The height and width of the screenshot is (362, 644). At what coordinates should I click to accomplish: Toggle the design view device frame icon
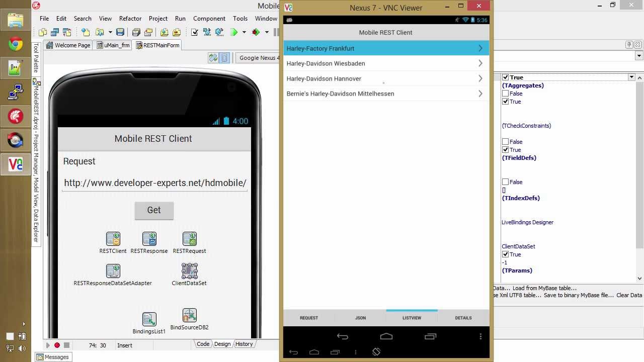coord(225,58)
